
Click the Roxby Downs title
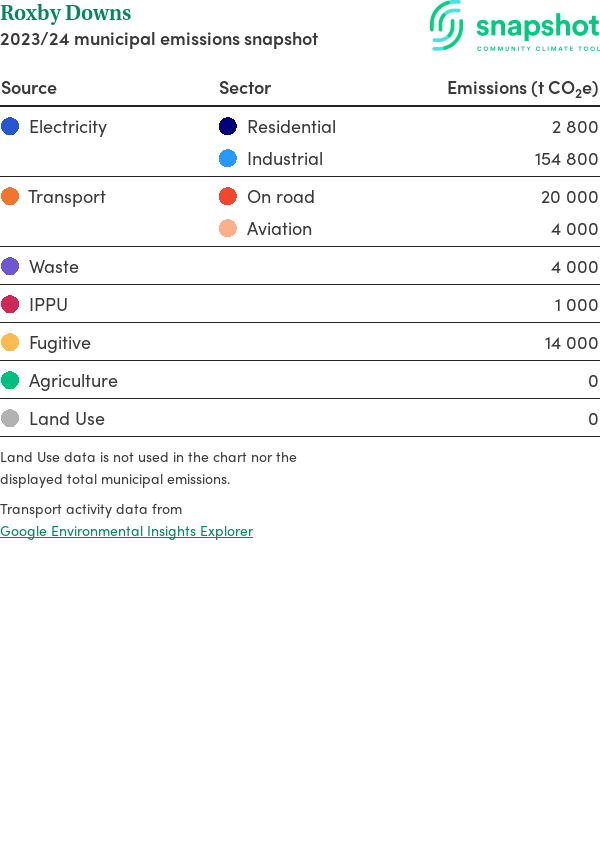66,14
